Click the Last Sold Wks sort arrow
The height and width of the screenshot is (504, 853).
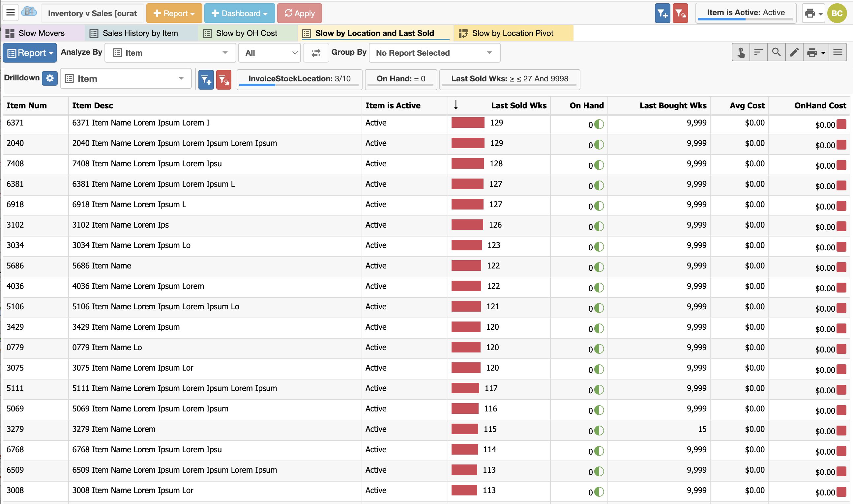[x=456, y=105]
